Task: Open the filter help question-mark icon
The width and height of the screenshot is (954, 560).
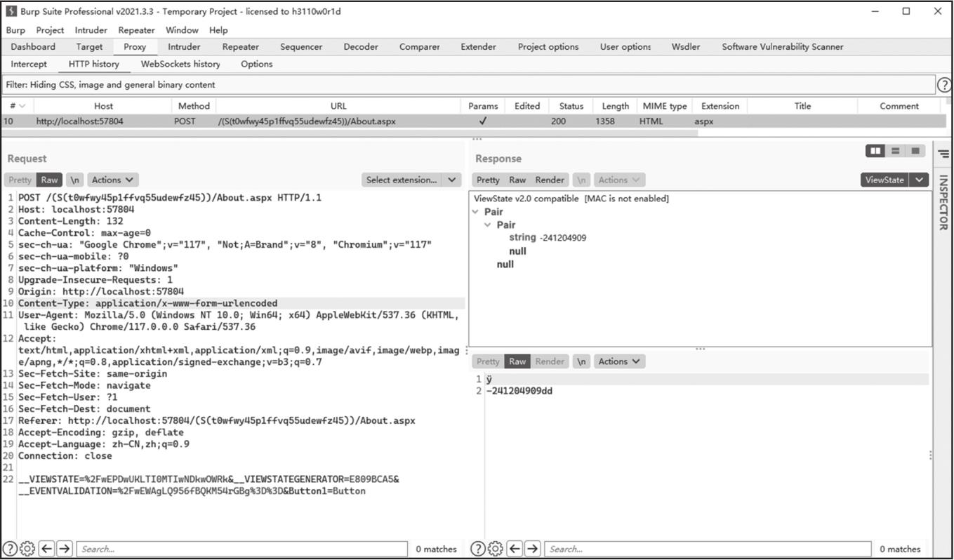Action: pyautogui.click(x=945, y=85)
